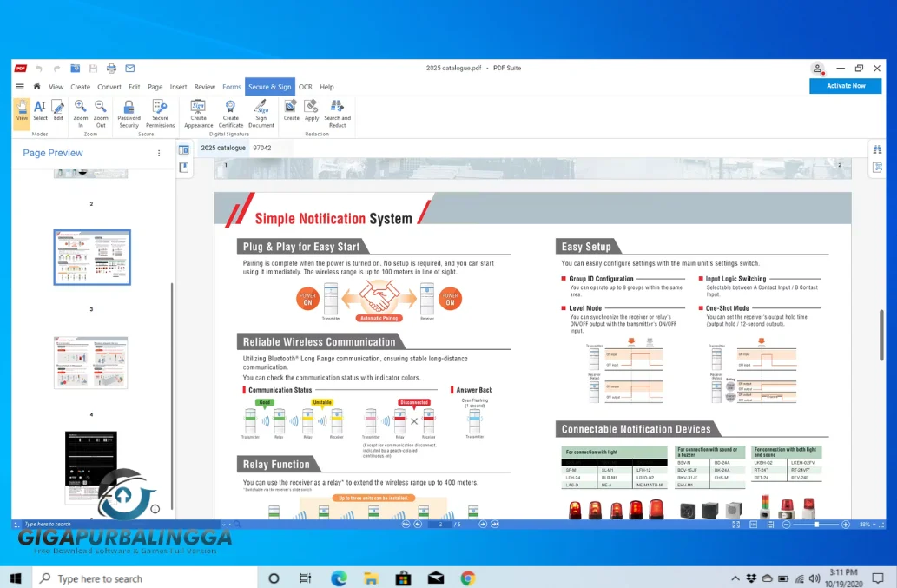Open the Review ribbon tab
Viewport: 897px width, 588px height.
(x=204, y=87)
